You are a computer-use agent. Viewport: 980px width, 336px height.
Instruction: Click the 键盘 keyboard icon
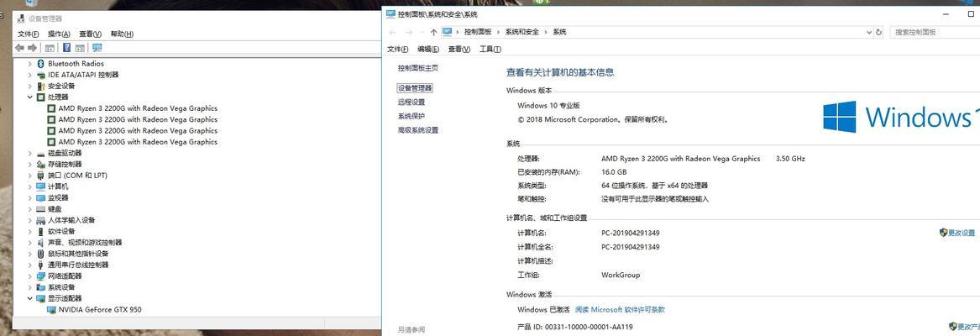40,209
